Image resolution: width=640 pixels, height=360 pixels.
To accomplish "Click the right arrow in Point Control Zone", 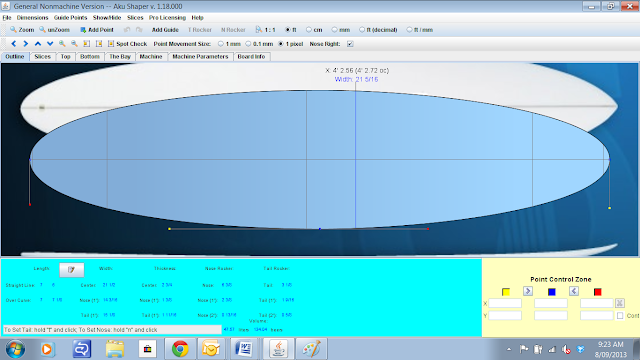I will coord(528,291).
